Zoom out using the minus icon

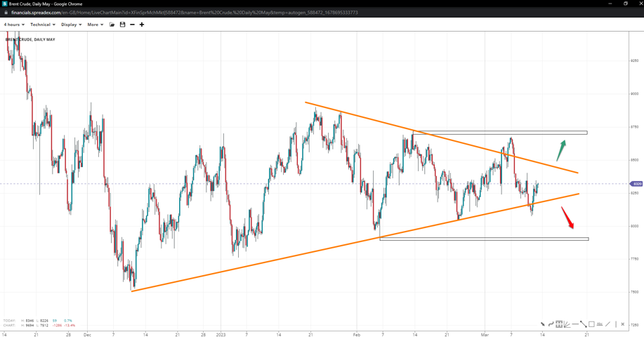click(x=132, y=25)
